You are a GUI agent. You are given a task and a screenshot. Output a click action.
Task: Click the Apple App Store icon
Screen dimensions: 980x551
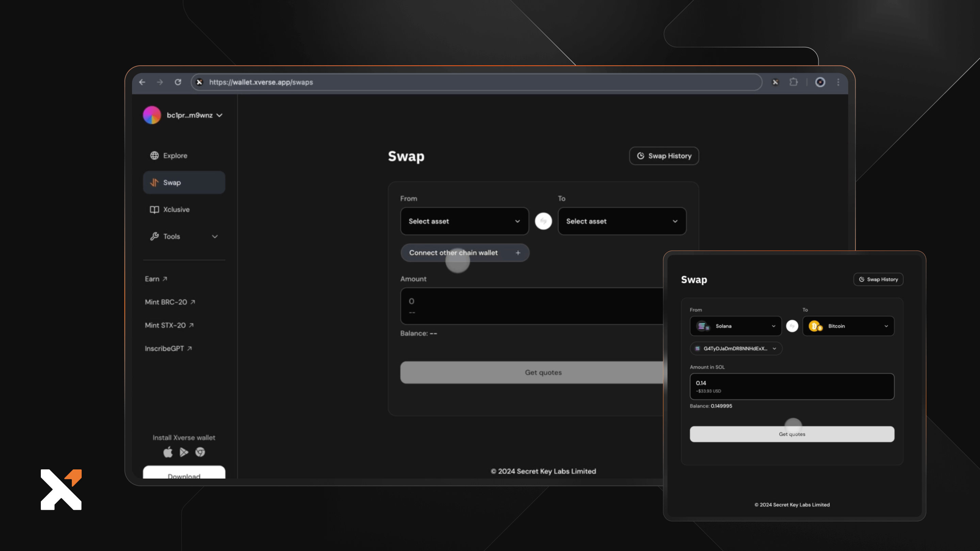(168, 452)
